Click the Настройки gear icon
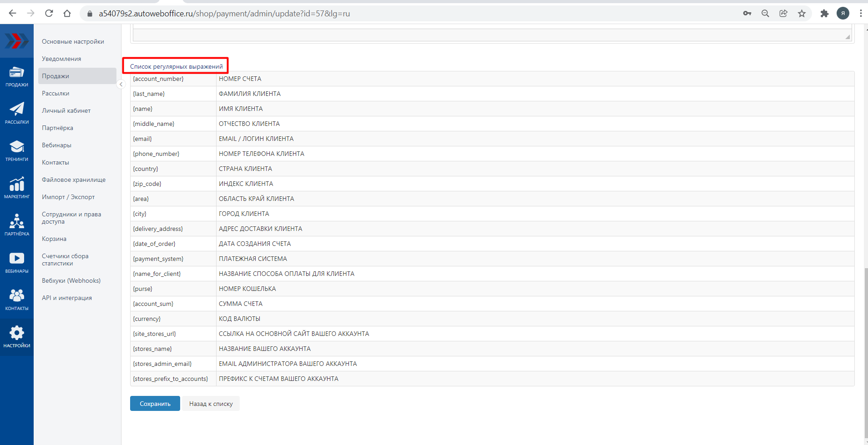 [17, 337]
